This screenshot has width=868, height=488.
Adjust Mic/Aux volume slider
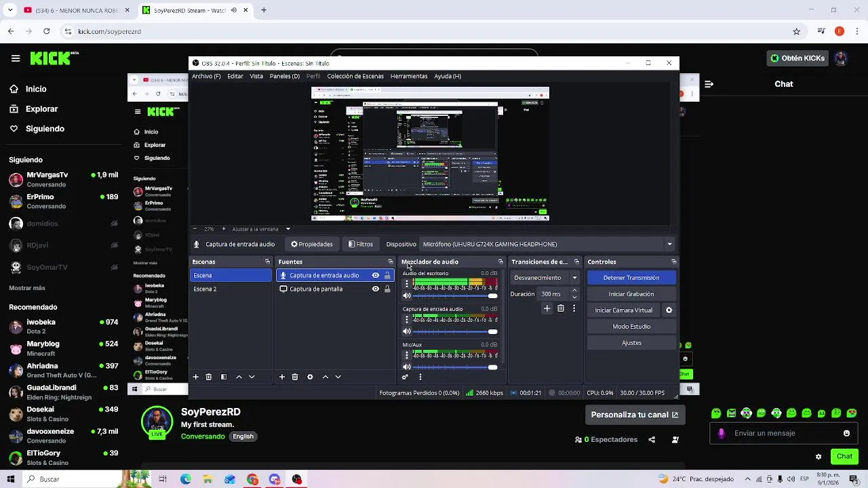pos(455,367)
